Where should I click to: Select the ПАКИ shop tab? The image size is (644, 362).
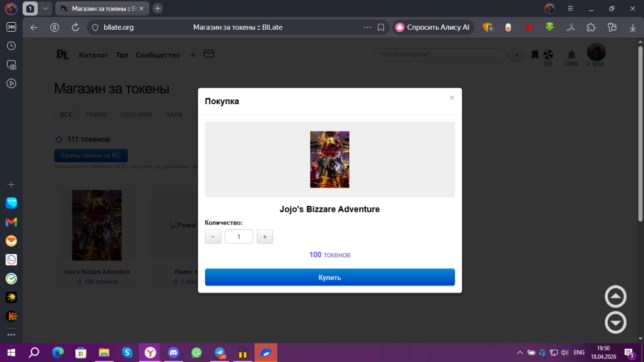pos(174,114)
